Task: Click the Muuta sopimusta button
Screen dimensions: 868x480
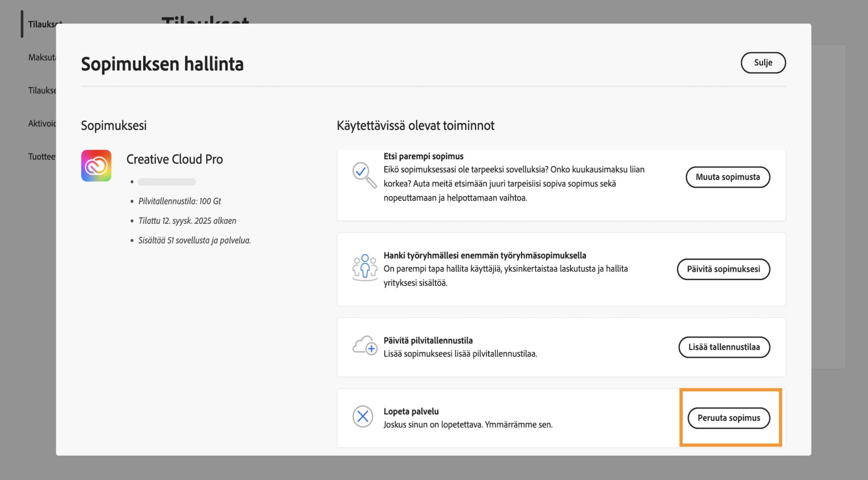Action: click(727, 177)
